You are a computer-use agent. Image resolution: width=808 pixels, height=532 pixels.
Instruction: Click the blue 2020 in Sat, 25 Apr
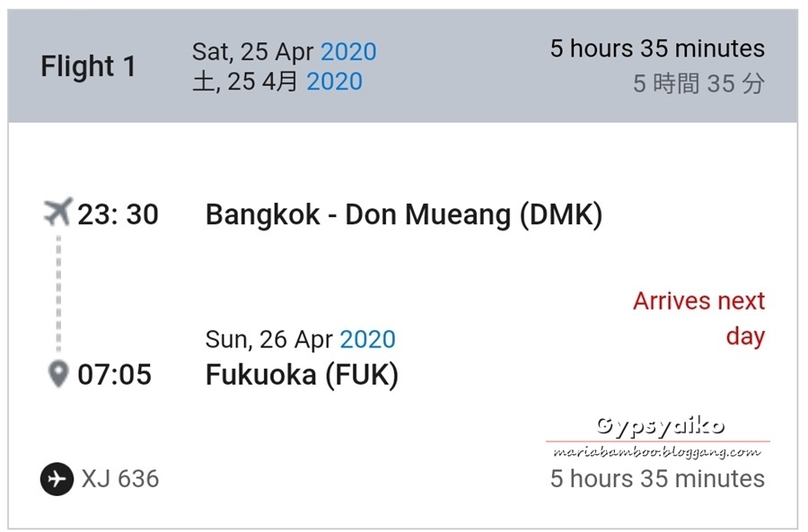[348, 51]
